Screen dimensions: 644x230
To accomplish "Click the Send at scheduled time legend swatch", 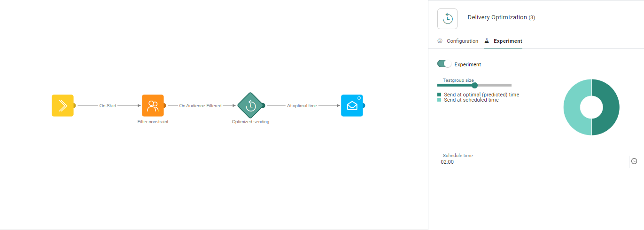I will (x=439, y=100).
